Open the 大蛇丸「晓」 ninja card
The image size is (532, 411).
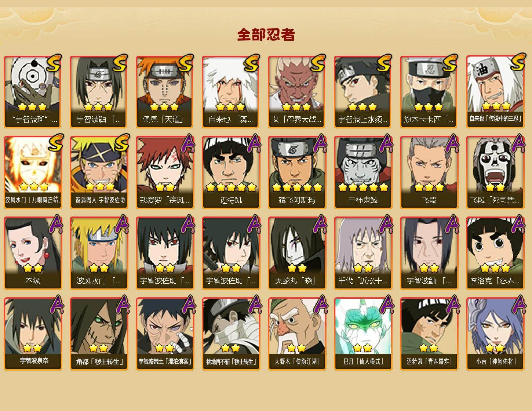pos(297,253)
